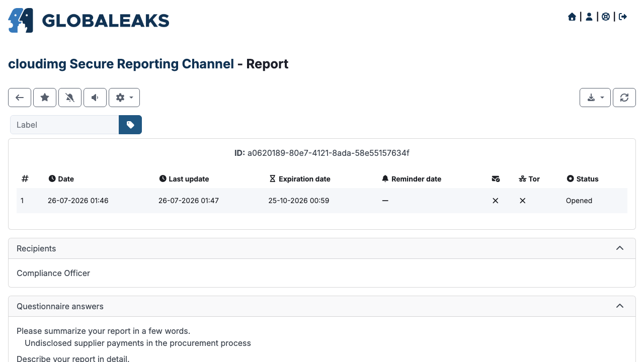Click the Last update column header
The width and height of the screenshot is (644, 362).
point(184,179)
